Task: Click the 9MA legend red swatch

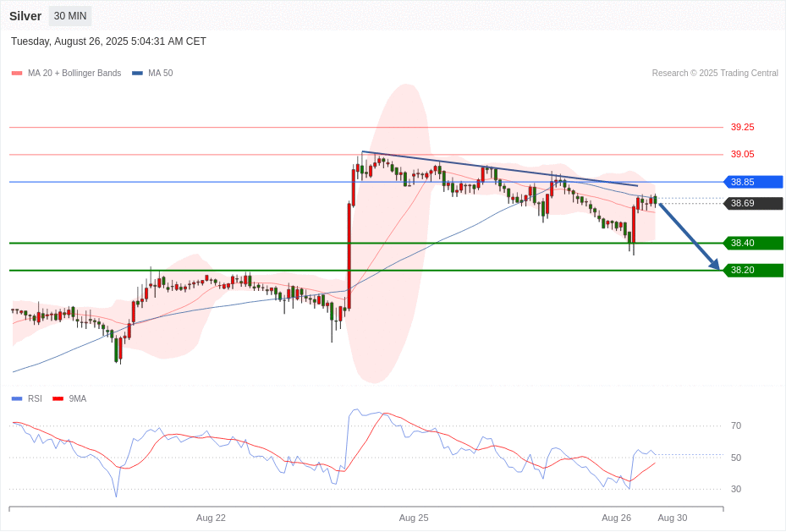Action: click(58, 398)
